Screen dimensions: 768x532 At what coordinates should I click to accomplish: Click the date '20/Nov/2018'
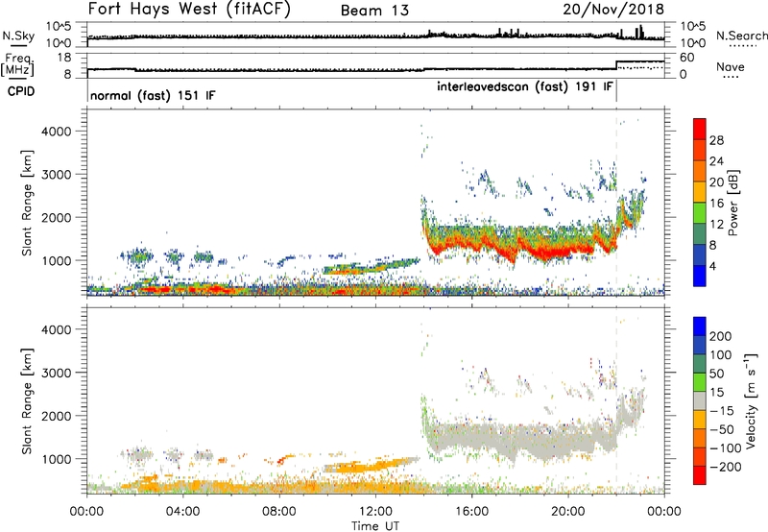click(613, 9)
